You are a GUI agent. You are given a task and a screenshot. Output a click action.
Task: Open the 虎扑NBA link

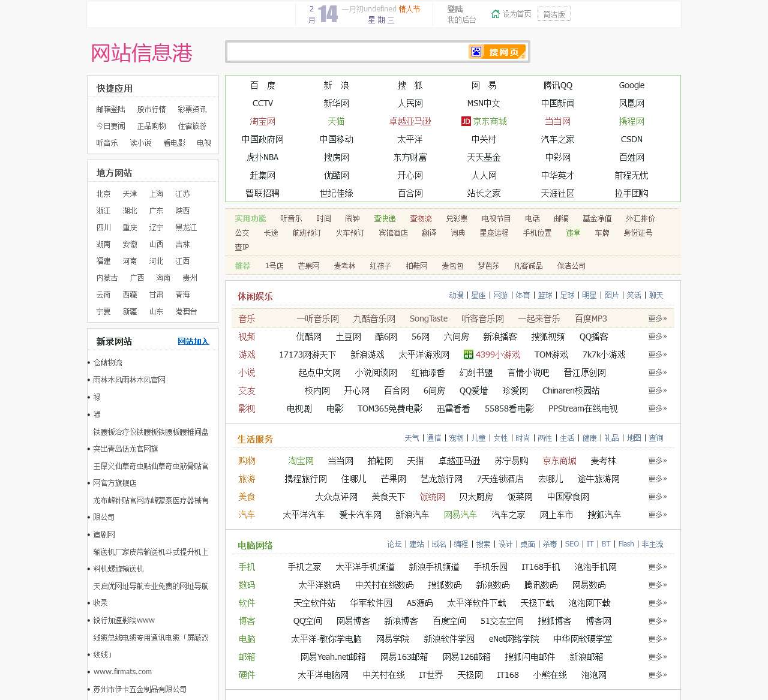coord(263,157)
